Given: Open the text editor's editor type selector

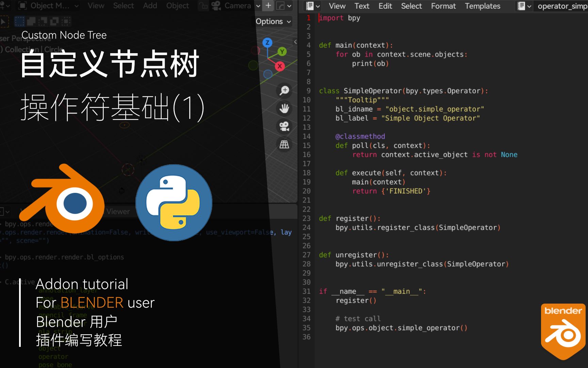Looking at the screenshot, I should (313, 6).
